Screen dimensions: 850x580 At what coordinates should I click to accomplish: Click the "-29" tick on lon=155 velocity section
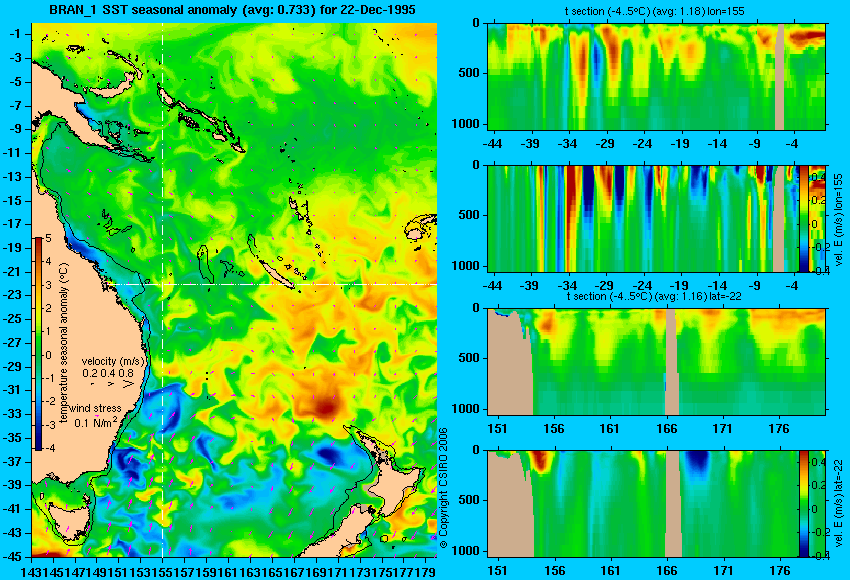(604, 286)
